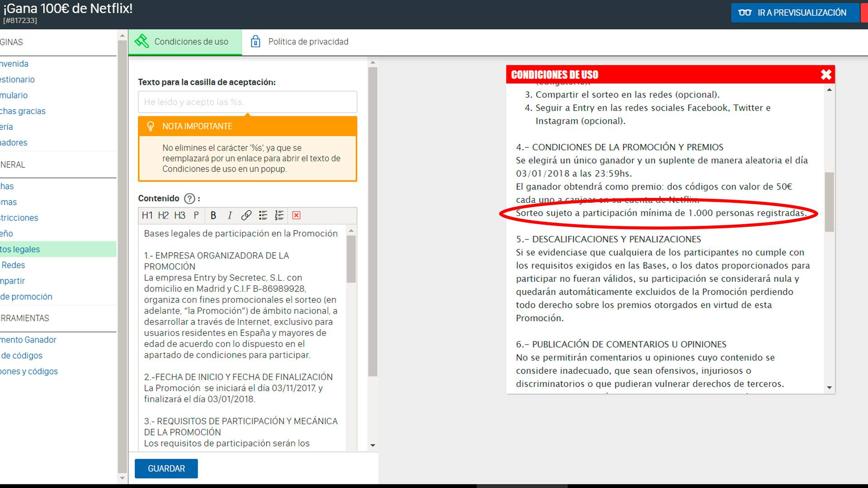The width and height of the screenshot is (868, 488).
Task: Focus the acceptance checkbox text field
Action: point(247,102)
